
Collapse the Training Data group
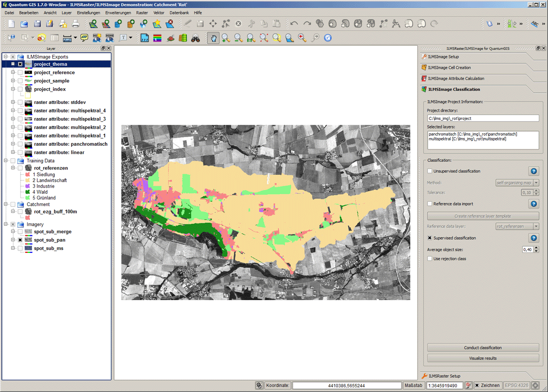pos(6,161)
